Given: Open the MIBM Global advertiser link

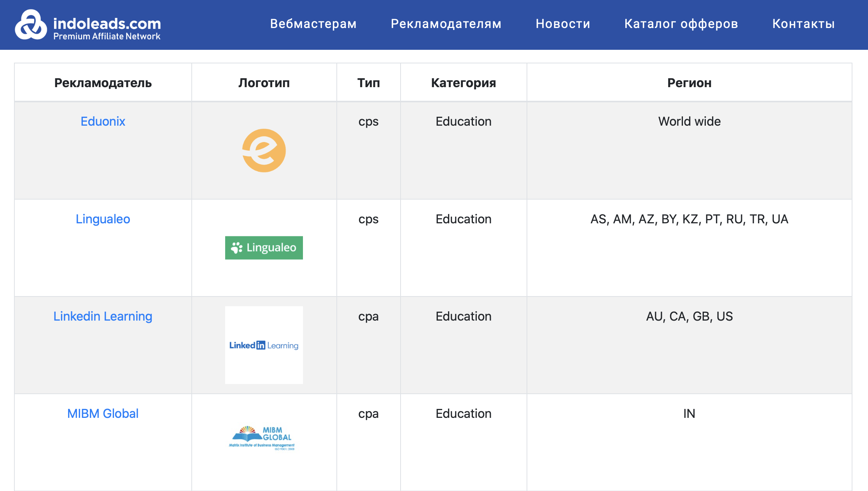Looking at the screenshot, I should pos(103,414).
